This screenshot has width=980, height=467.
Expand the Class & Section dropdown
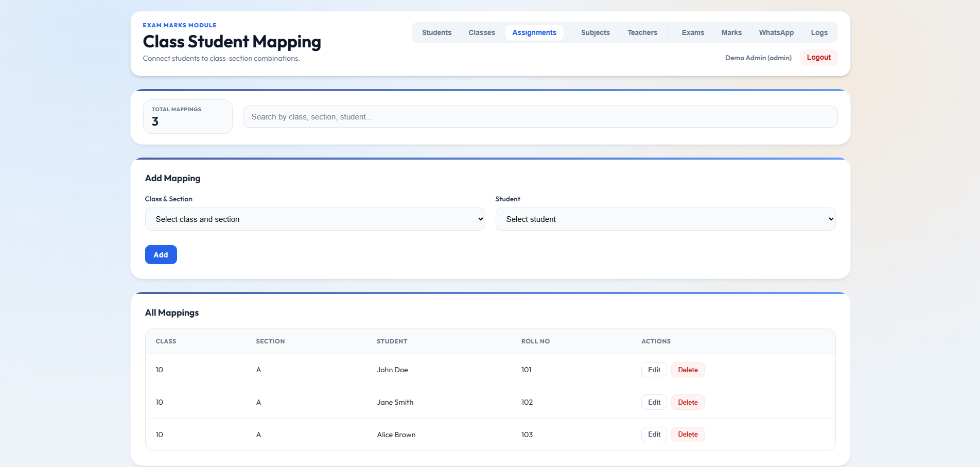pyautogui.click(x=315, y=219)
